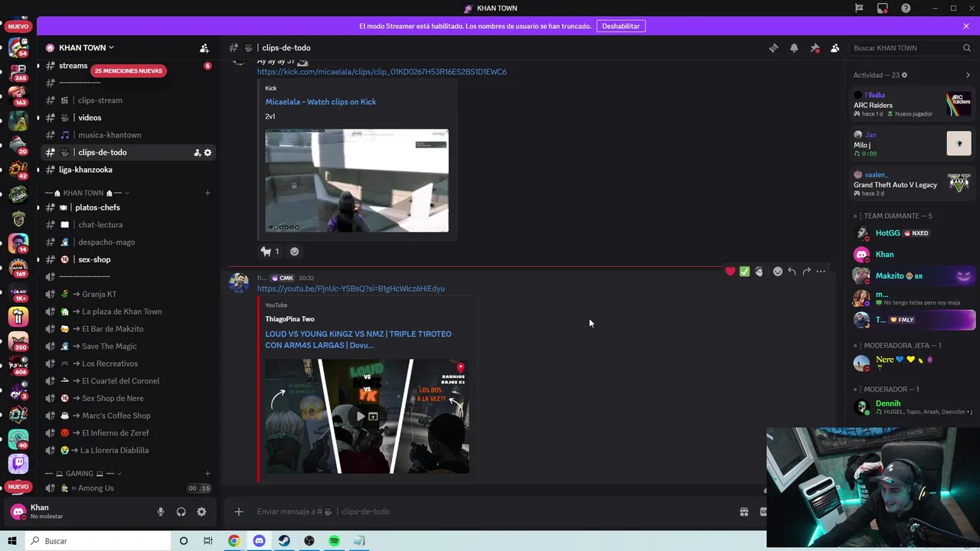This screenshot has height=551, width=980.
Task: Create channel in KHAN TOWN category
Action: pos(207,193)
